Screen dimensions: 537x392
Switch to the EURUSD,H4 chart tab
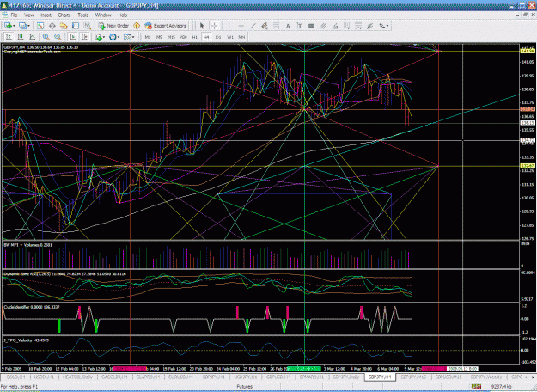pos(180,377)
